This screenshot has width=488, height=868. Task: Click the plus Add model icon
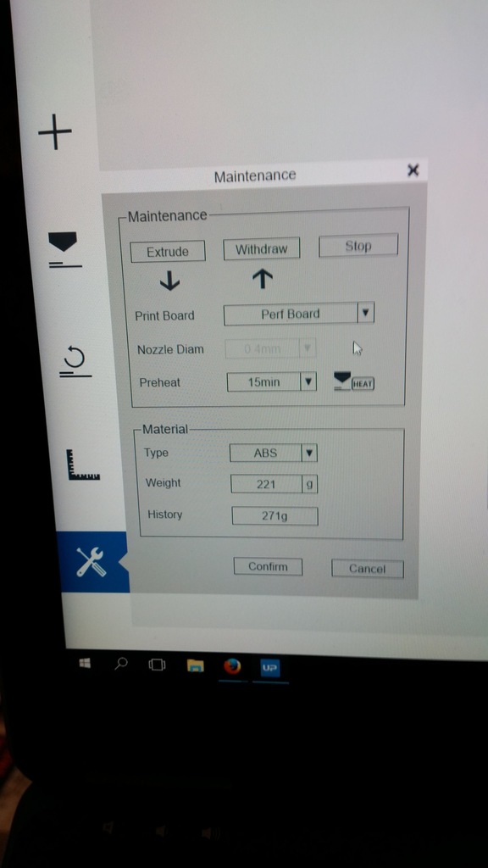coord(55,131)
